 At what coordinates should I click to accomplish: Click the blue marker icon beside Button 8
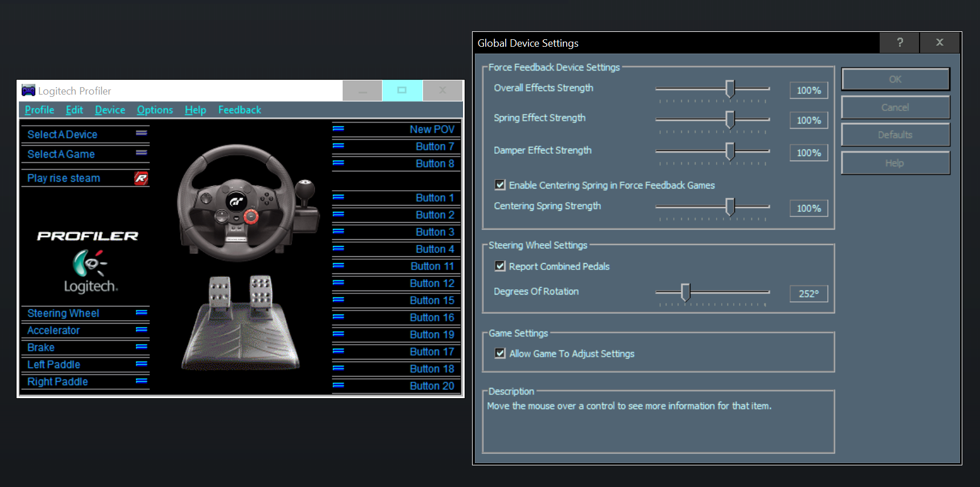point(338,163)
